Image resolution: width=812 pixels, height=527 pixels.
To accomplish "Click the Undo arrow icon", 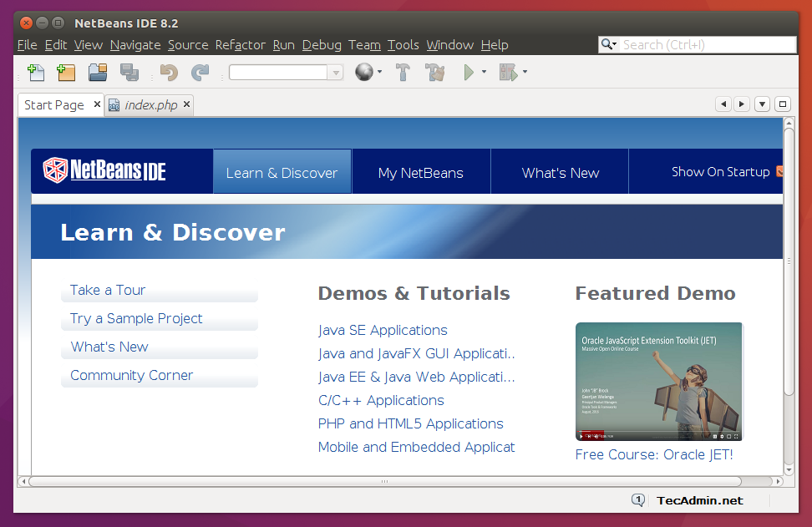I will (x=169, y=73).
